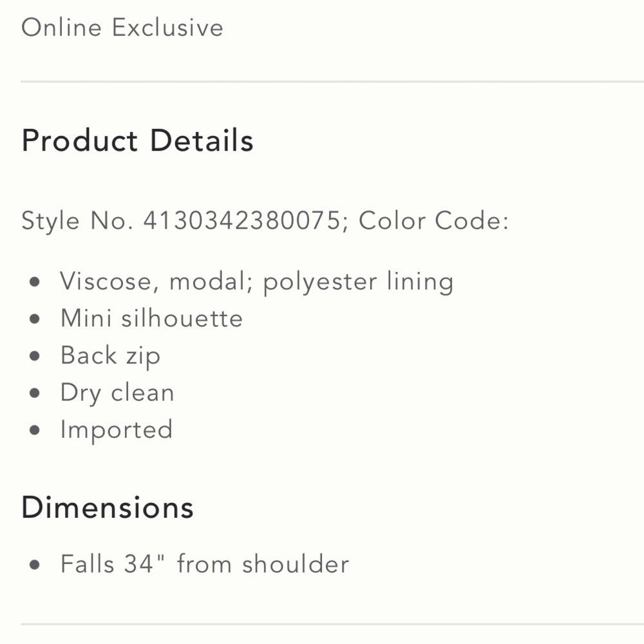
Task: Click the bullet dot before "Imported"
Action: point(35,430)
